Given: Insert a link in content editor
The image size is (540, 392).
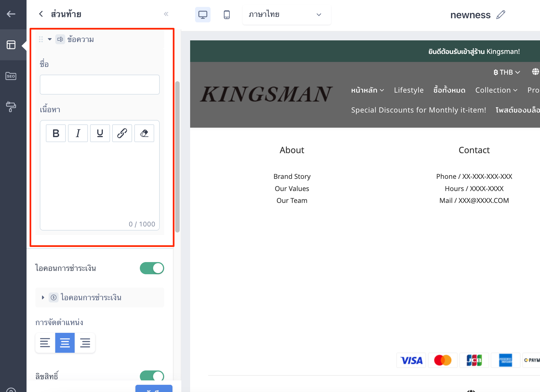Looking at the screenshot, I should [x=122, y=133].
